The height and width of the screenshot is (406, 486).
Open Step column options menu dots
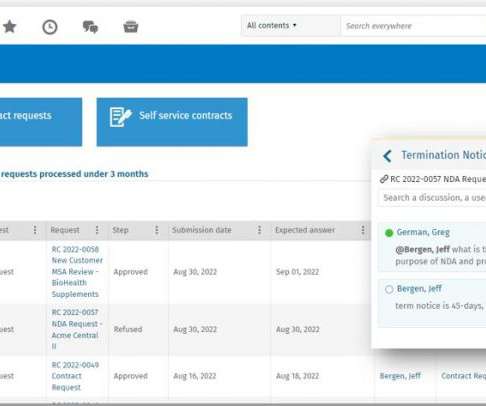[157, 230]
